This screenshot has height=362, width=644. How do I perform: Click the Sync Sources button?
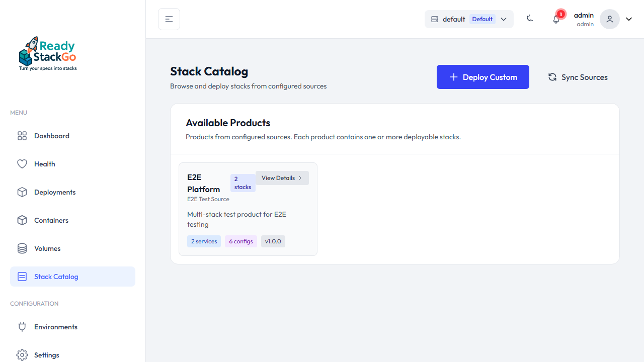pyautogui.click(x=578, y=77)
